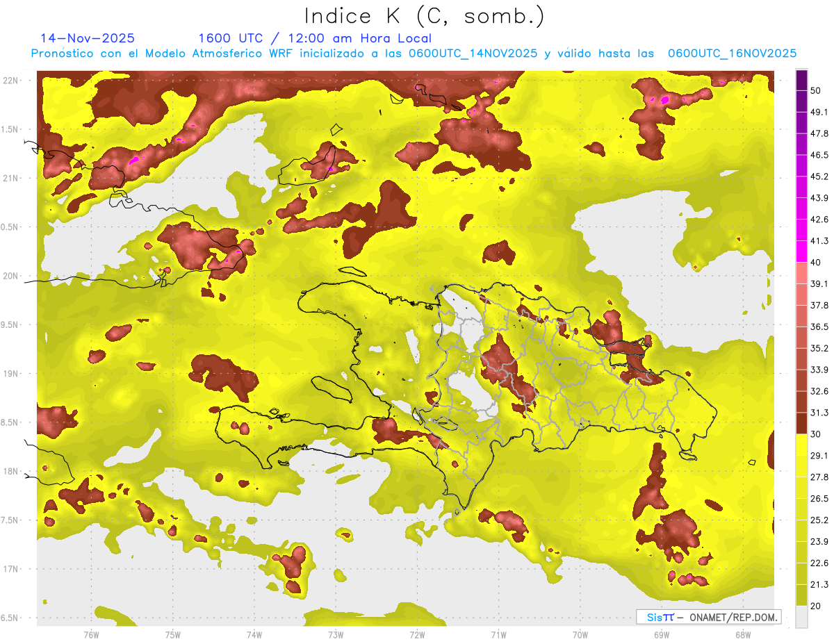Click the '75W' longitude label
The height and width of the screenshot is (644, 834).
[173, 635]
